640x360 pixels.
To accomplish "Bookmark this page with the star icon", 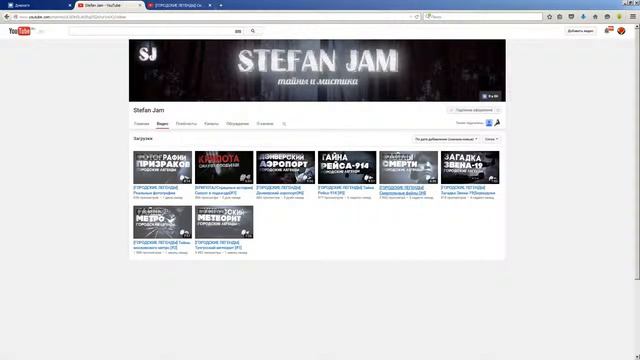I will pyautogui.click(x=549, y=17).
